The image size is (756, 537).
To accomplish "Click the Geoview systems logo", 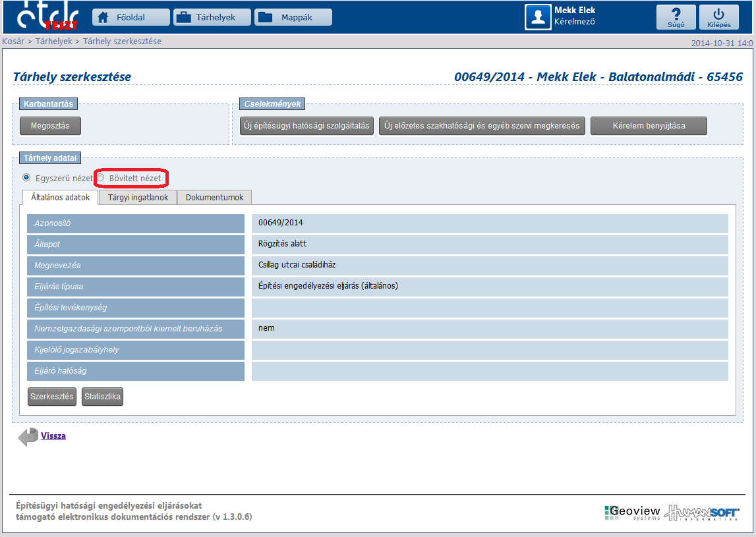I will tap(632, 513).
